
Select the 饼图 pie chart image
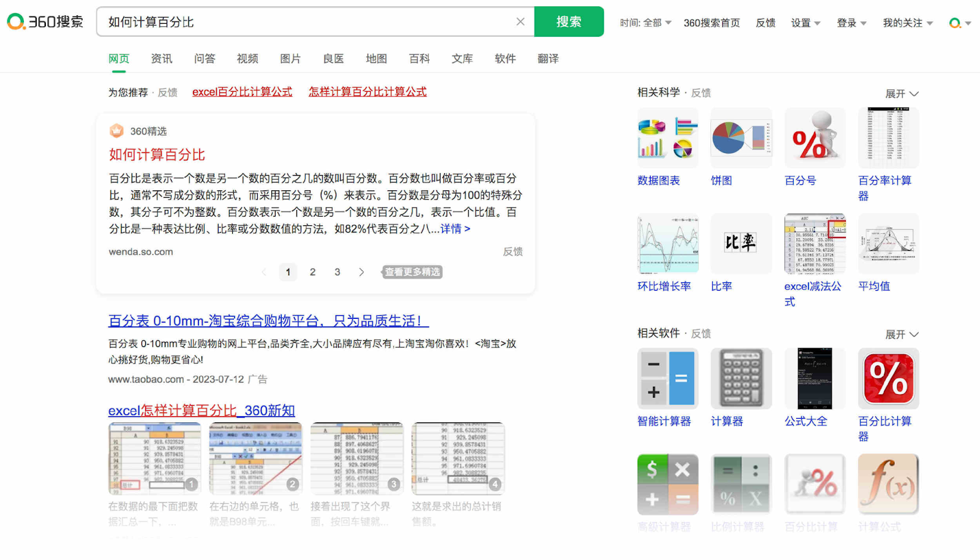[x=741, y=138]
